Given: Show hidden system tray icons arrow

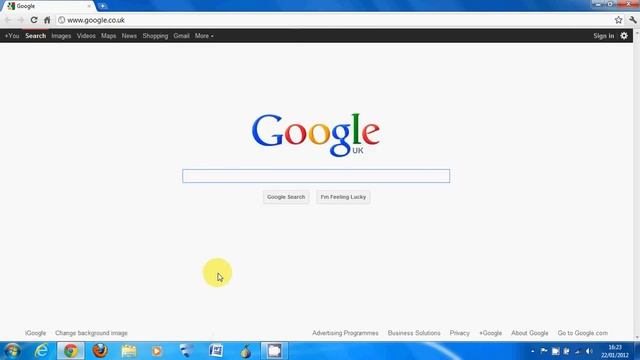Looking at the screenshot, I should (x=532, y=351).
